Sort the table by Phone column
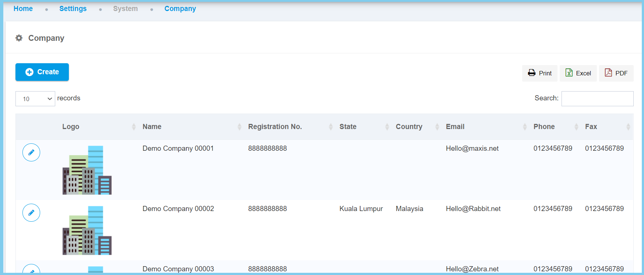644x275 pixels. click(x=544, y=127)
